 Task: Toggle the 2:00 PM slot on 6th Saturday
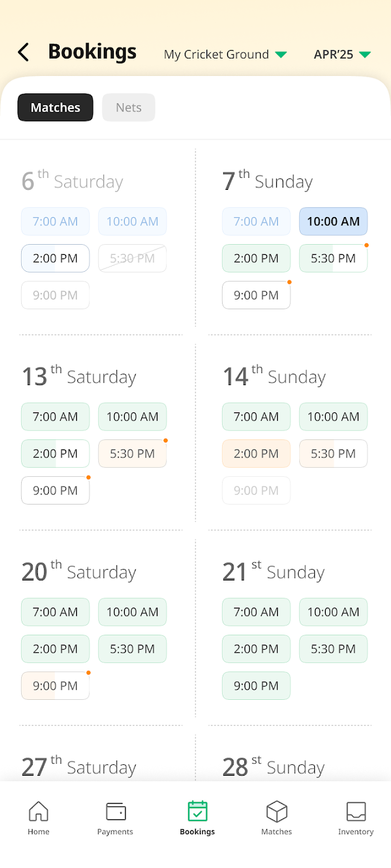click(55, 258)
